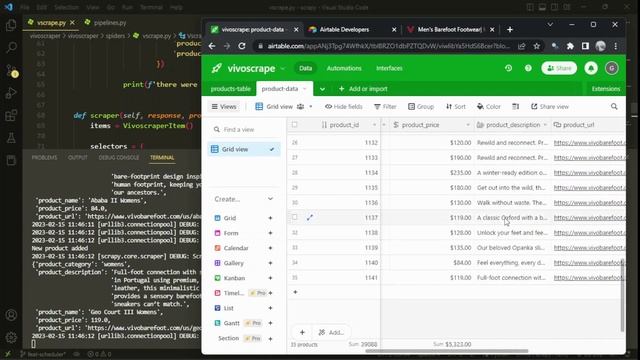
Task: Close the Airtable Developers browser tab
Action: (394, 29)
